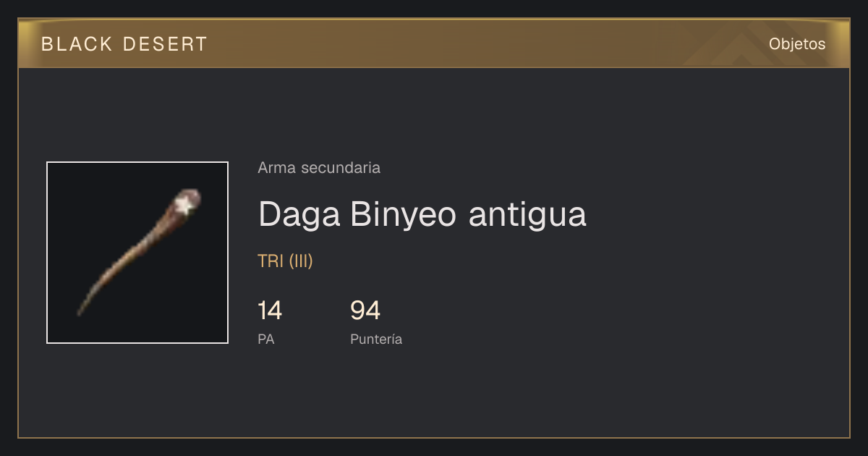Click the Puntería stat label

(x=376, y=339)
